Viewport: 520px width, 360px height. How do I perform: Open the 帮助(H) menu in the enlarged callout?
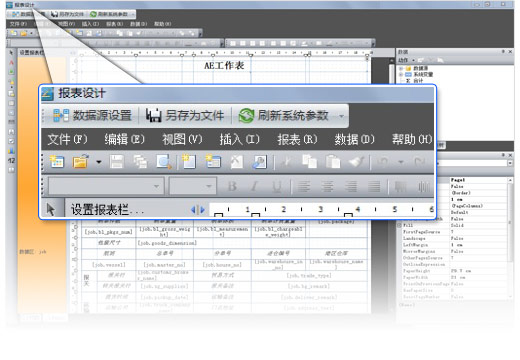tap(412, 139)
